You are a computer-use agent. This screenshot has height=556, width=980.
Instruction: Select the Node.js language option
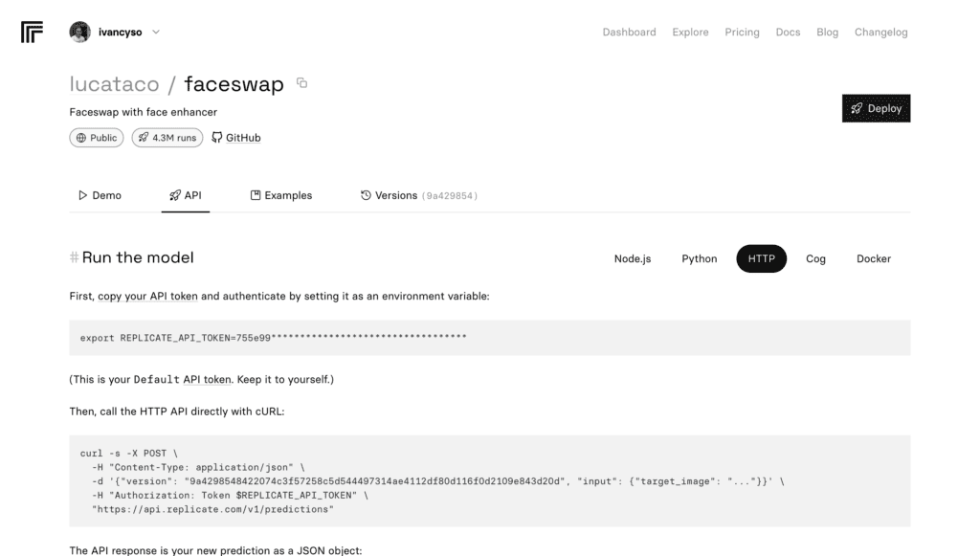tap(633, 258)
